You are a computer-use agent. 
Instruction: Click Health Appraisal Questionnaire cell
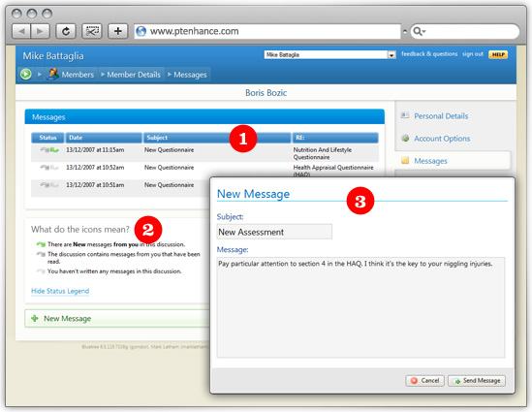click(x=333, y=171)
